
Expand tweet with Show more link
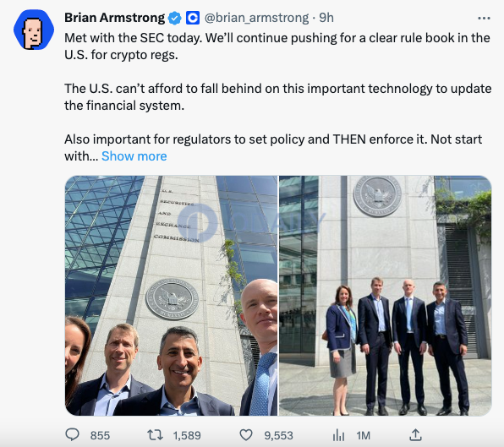tap(134, 156)
